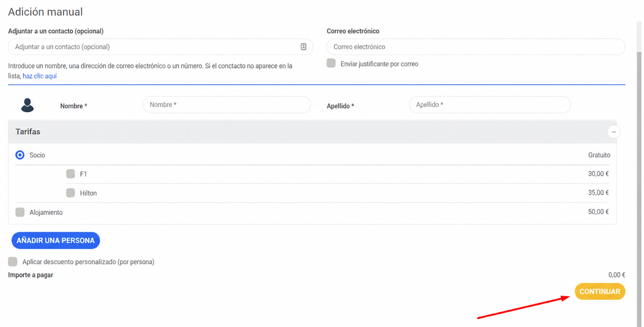Click the person avatar icon
This screenshot has width=644, height=327.
click(x=27, y=105)
